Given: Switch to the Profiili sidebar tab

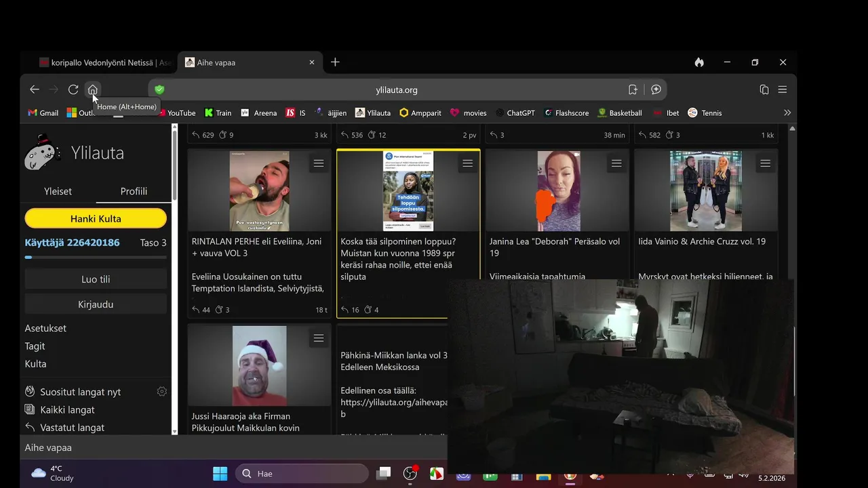Looking at the screenshot, I should click(134, 191).
